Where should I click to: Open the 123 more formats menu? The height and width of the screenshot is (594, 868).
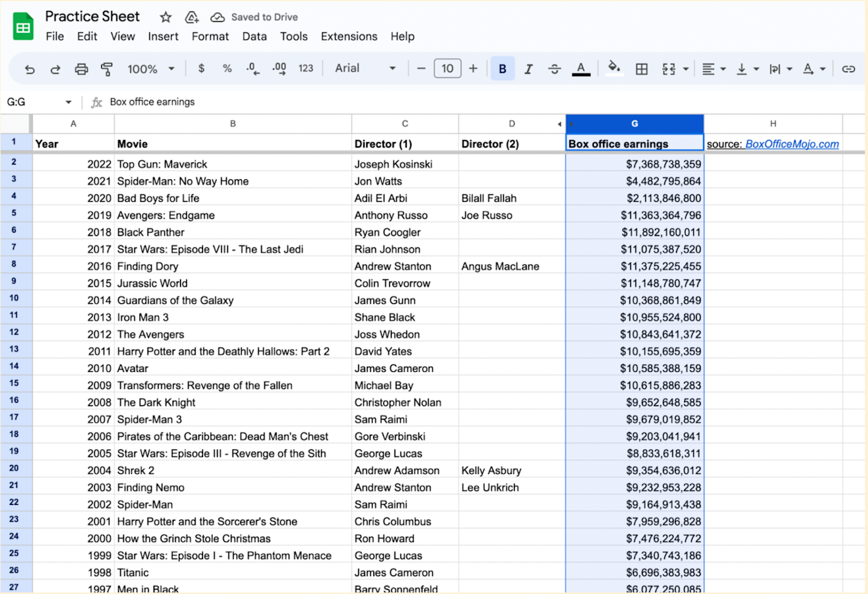[x=306, y=68]
